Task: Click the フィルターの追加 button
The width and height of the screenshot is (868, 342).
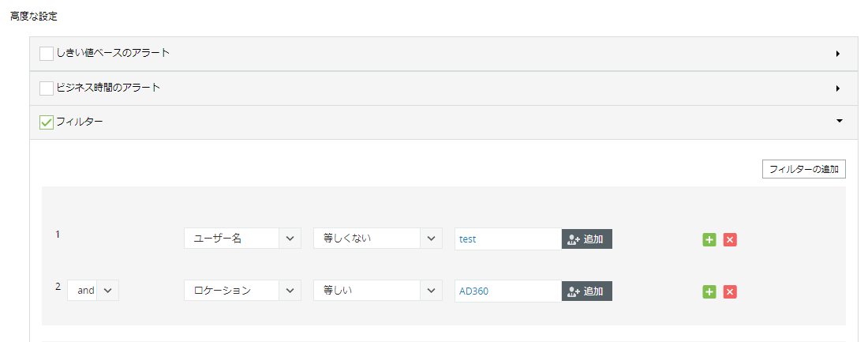Action: [803, 169]
